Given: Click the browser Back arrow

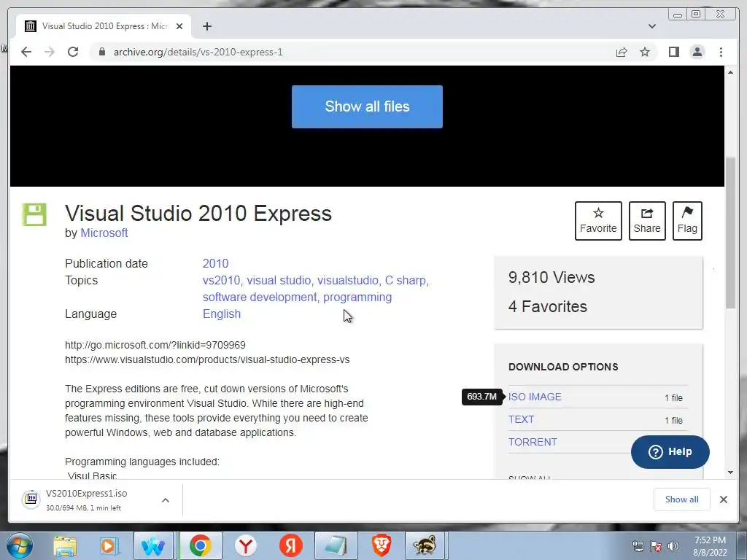Looking at the screenshot, I should click(x=26, y=52).
